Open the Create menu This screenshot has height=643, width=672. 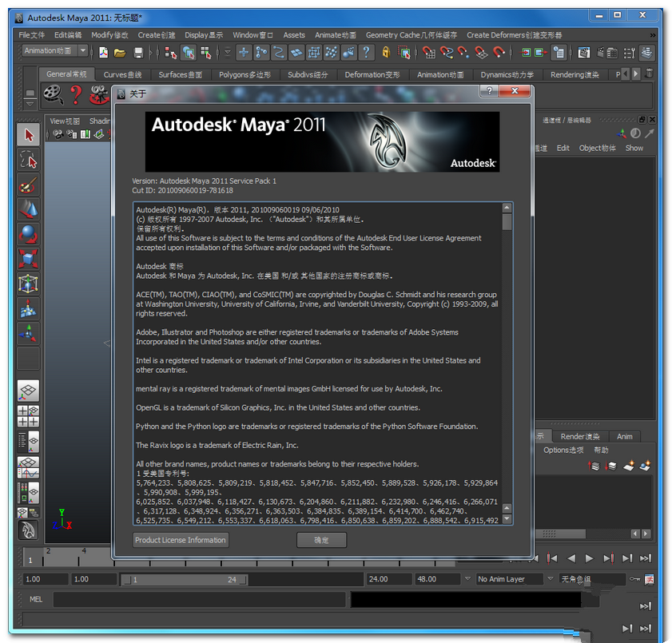(157, 35)
